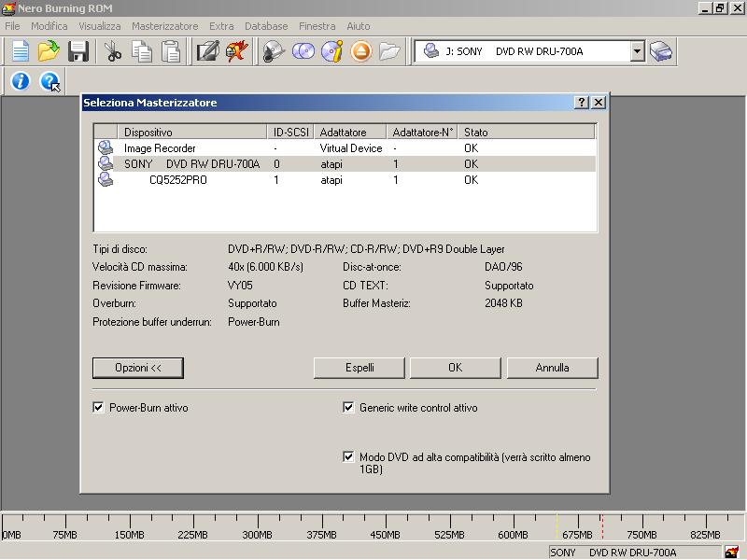Click the Adattatore column header

[350, 132]
